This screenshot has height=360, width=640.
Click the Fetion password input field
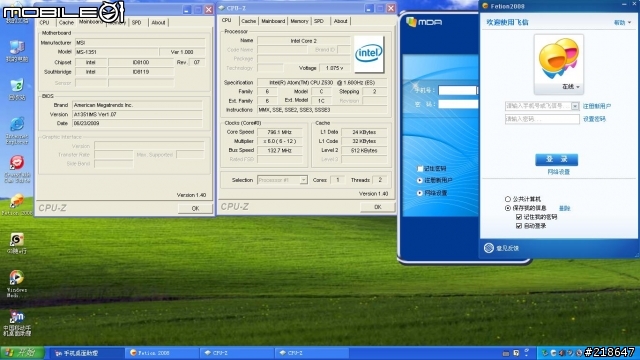point(542,119)
